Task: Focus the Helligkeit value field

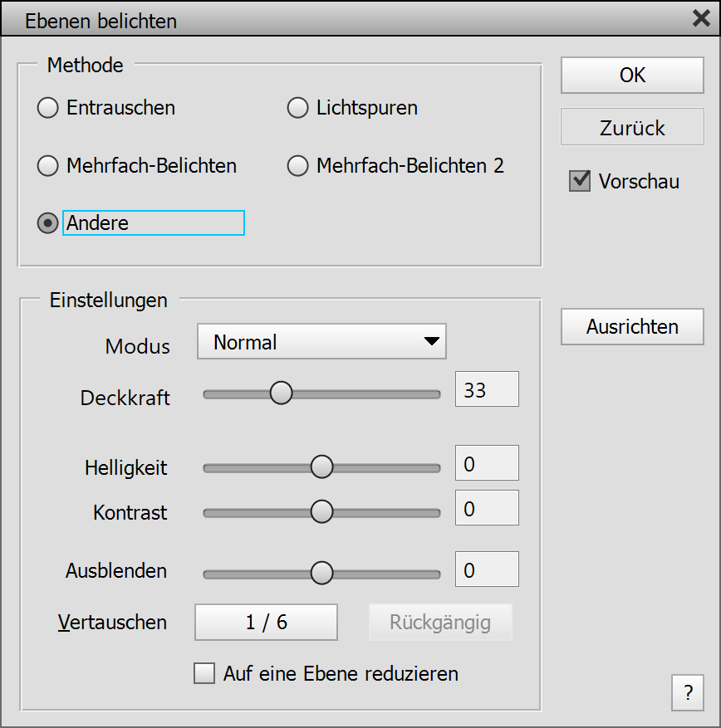Action: [x=487, y=463]
